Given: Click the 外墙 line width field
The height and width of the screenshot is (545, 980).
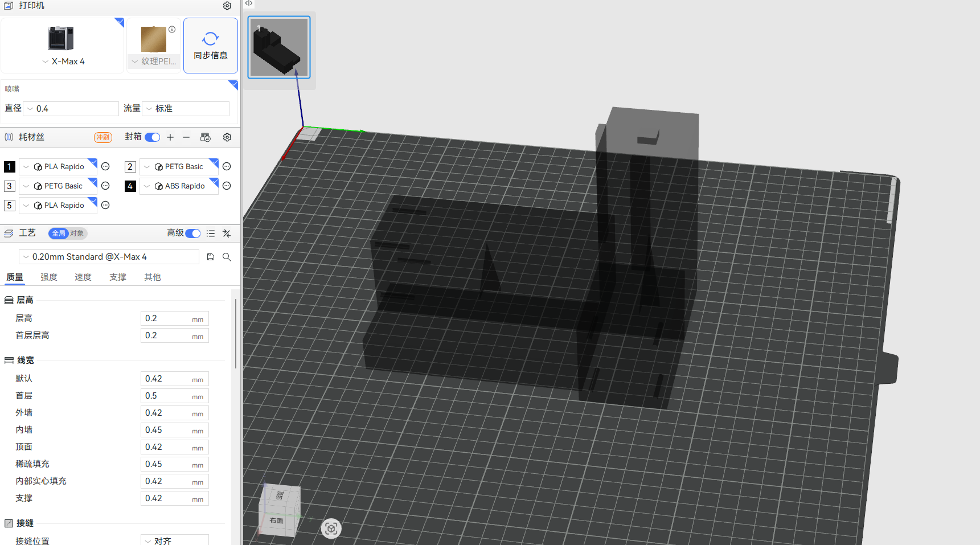Looking at the screenshot, I should click(x=175, y=413).
